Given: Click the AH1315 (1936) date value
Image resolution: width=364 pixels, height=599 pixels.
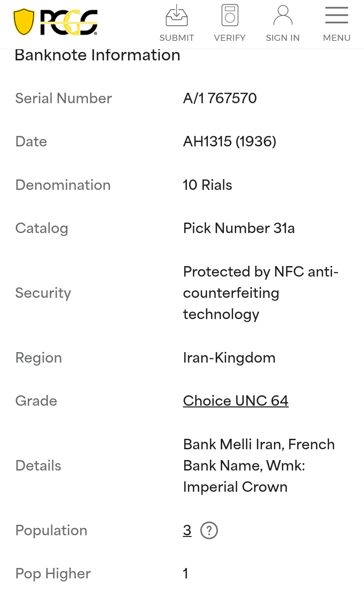Looking at the screenshot, I should 230,142.
